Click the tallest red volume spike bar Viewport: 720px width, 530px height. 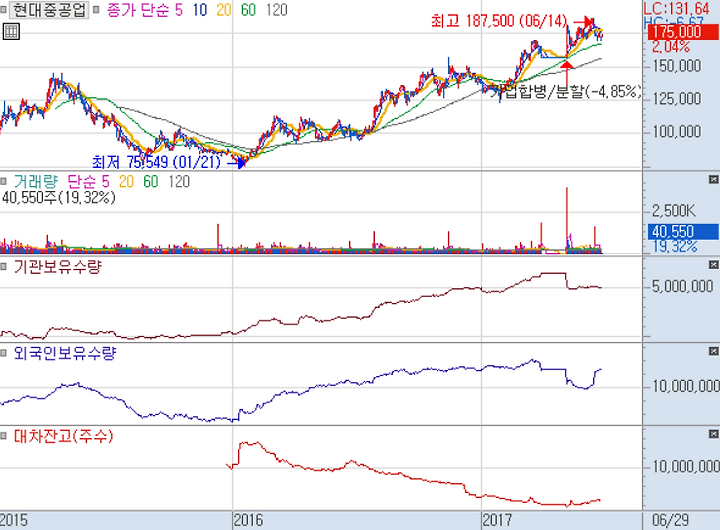(x=567, y=220)
